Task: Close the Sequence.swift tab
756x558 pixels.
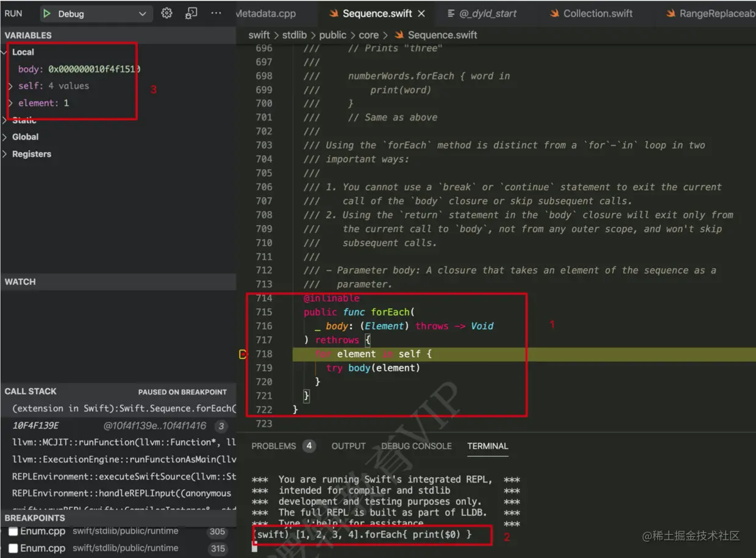Action: tap(422, 13)
